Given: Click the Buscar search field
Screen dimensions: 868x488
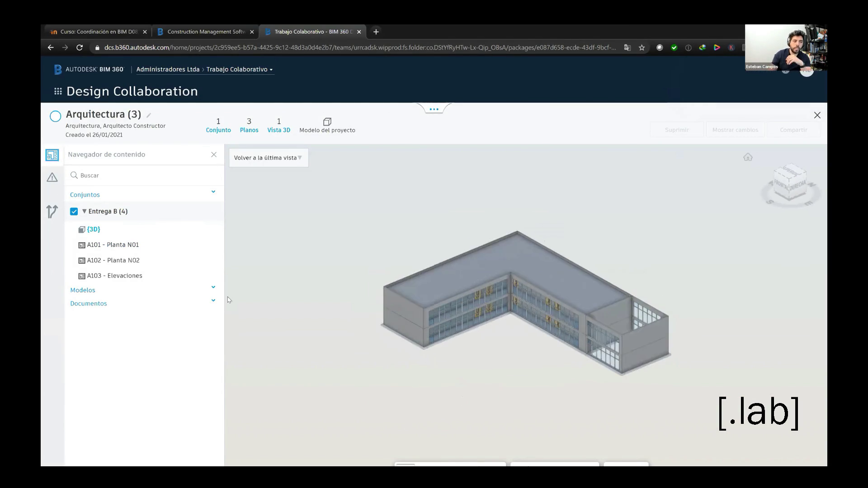Looking at the screenshot, I should point(145,175).
